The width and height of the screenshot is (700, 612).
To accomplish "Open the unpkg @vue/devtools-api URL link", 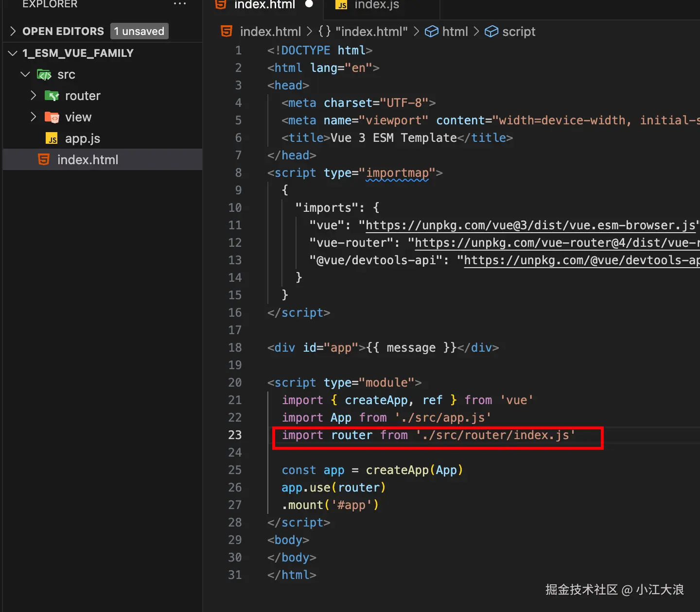I will point(582,260).
